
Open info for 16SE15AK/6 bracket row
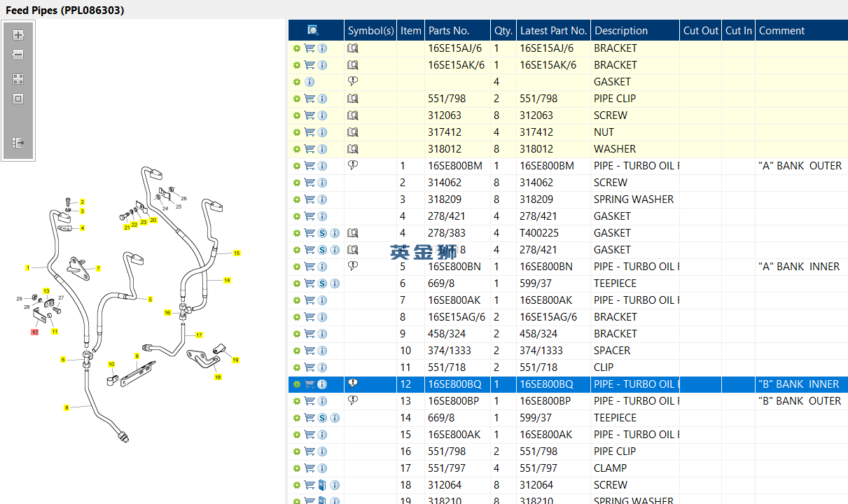pyautogui.click(x=322, y=65)
